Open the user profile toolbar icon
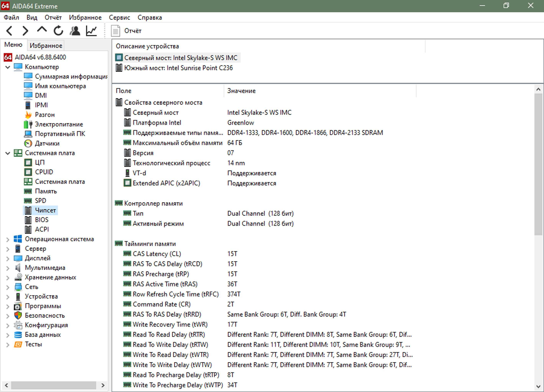The image size is (544, 392). 75,31
